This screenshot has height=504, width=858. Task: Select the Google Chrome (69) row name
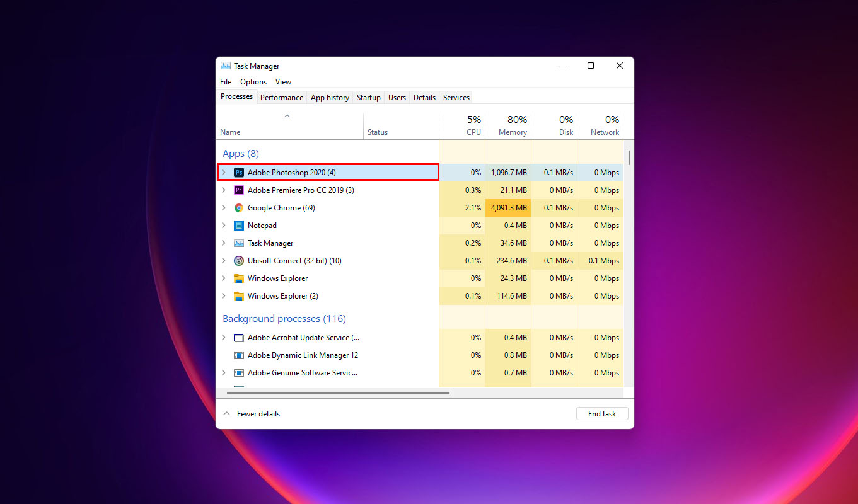point(281,207)
